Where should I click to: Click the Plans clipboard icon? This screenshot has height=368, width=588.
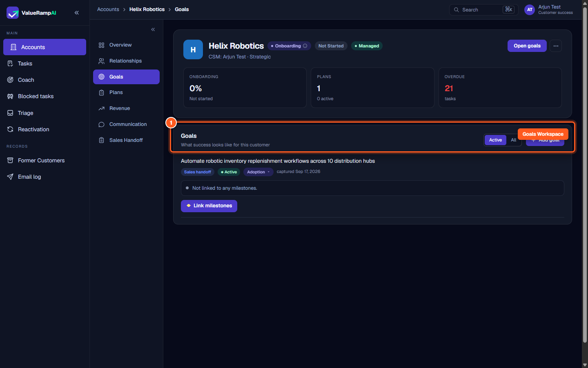coord(102,92)
